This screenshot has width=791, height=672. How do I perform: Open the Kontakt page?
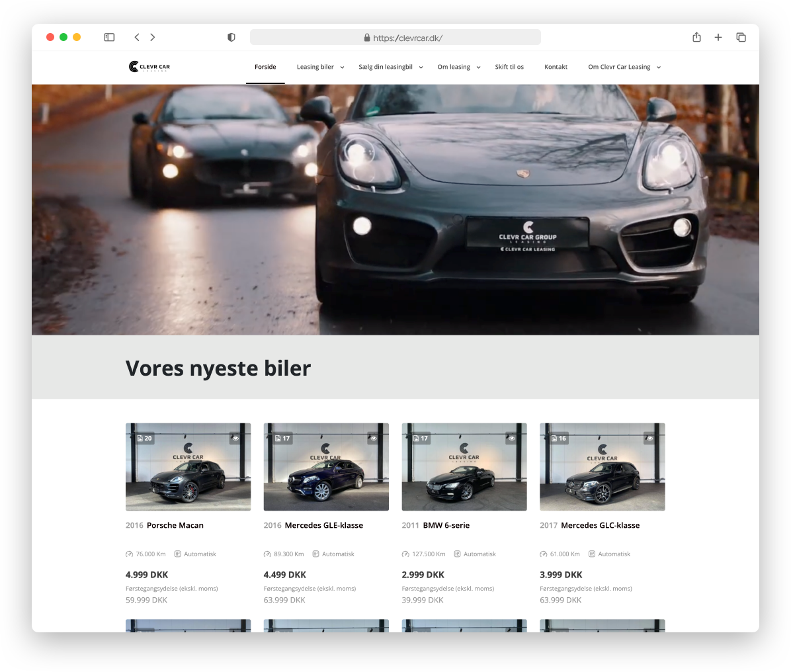(556, 67)
